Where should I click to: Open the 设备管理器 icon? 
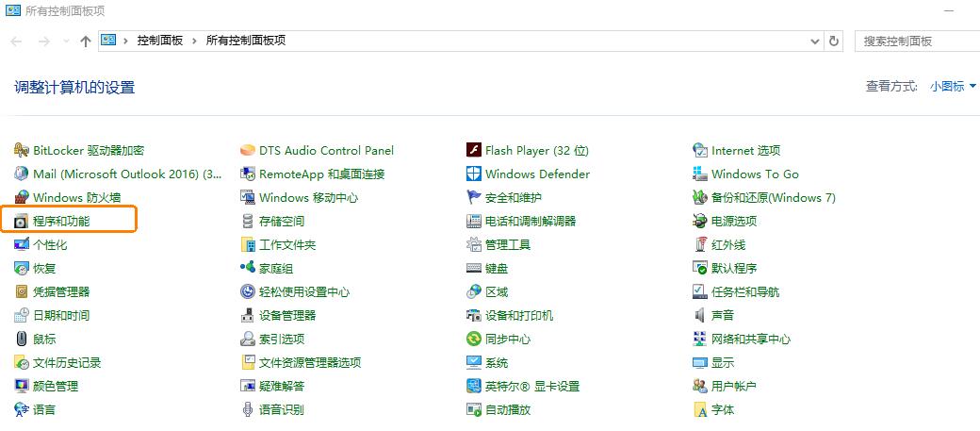click(248, 315)
